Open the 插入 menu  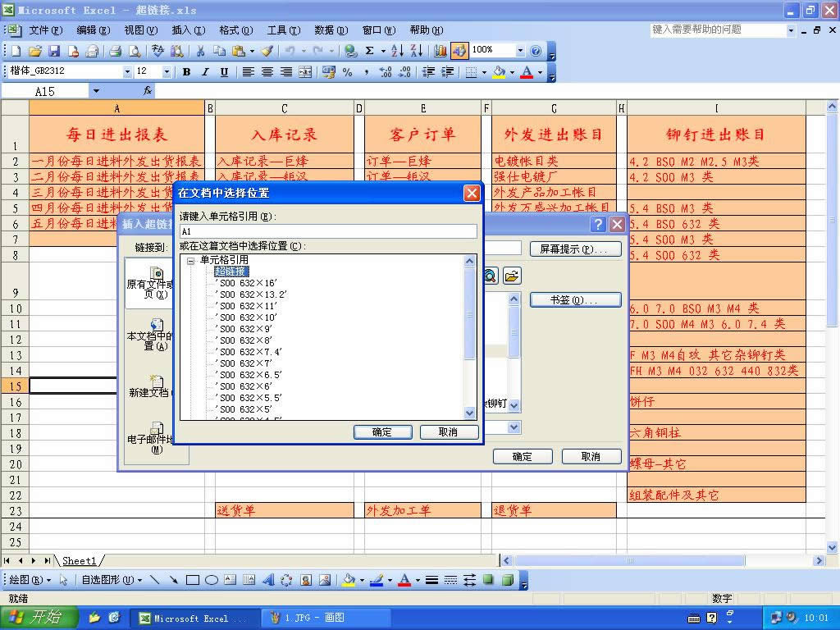pos(189,30)
